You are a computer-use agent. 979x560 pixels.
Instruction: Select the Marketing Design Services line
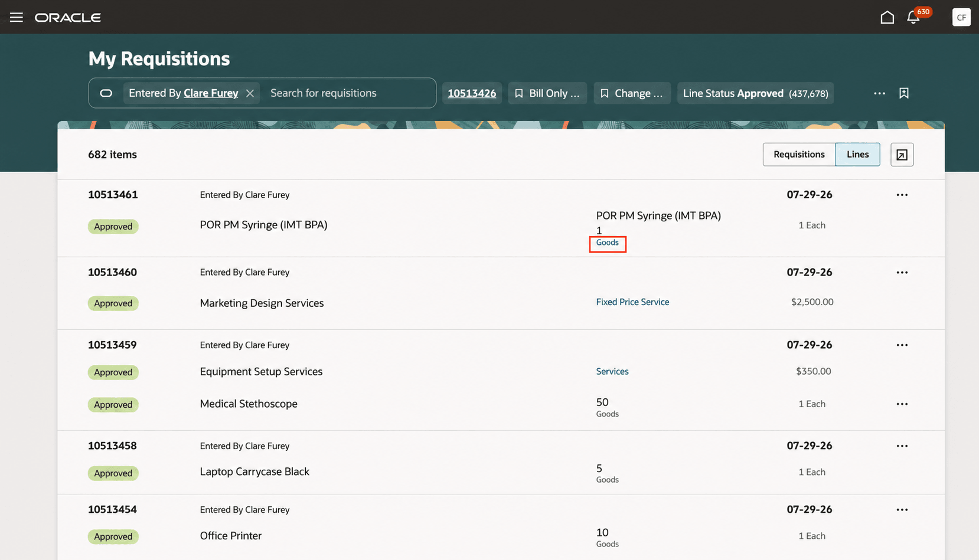[262, 303]
